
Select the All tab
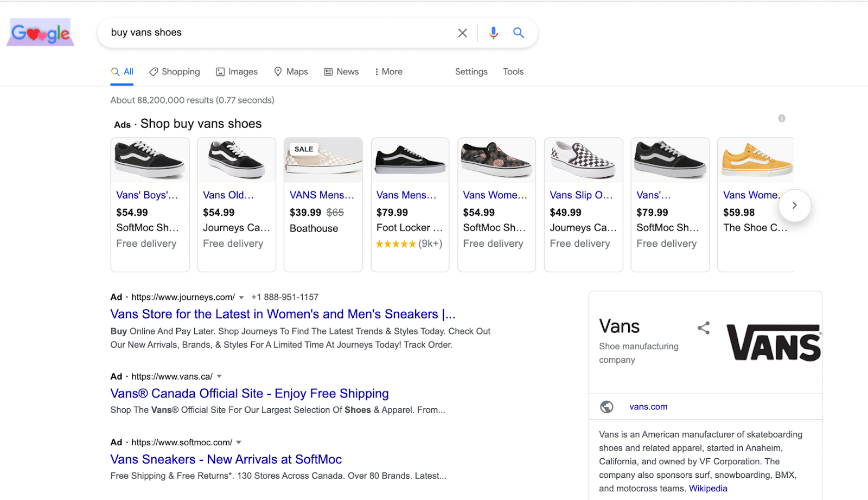click(122, 72)
